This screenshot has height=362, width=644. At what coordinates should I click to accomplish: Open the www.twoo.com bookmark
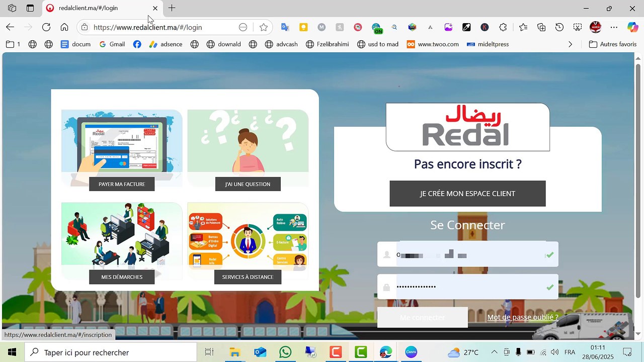[x=433, y=44]
